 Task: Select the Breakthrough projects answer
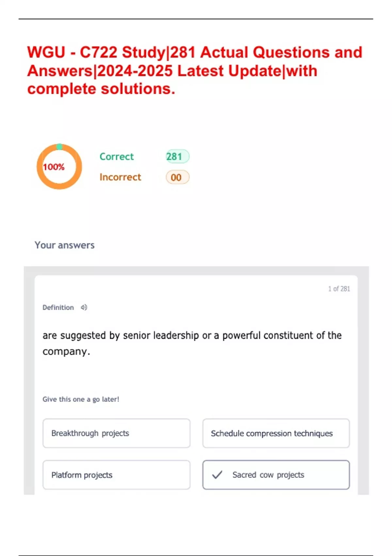(116, 433)
